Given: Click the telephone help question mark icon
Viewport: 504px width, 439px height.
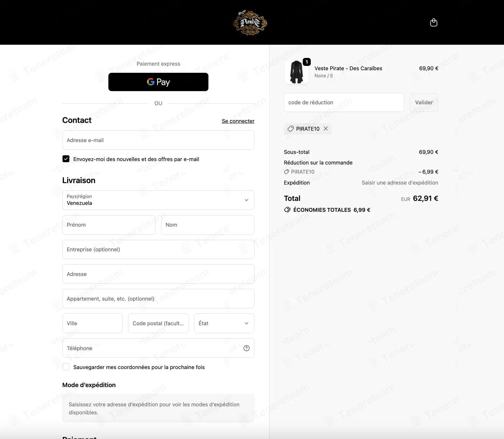Looking at the screenshot, I should pyautogui.click(x=247, y=348).
